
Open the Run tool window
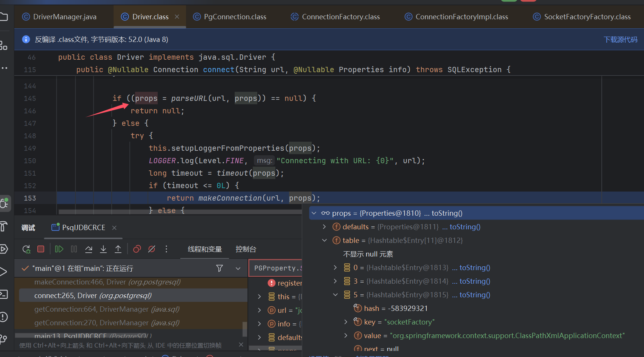coord(3,272)
